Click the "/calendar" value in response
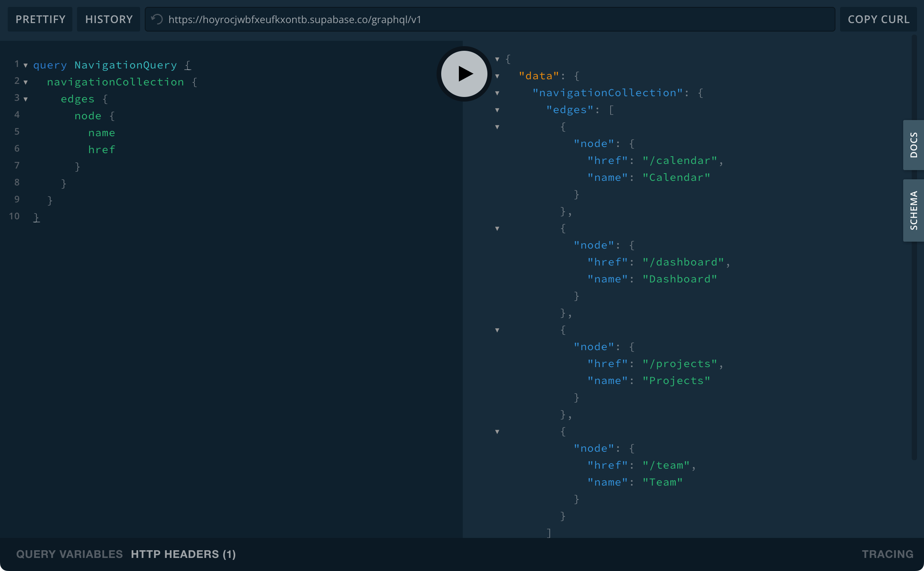This screenshot has height=571, width=924. pyautogui.click(x=680, y=160)
